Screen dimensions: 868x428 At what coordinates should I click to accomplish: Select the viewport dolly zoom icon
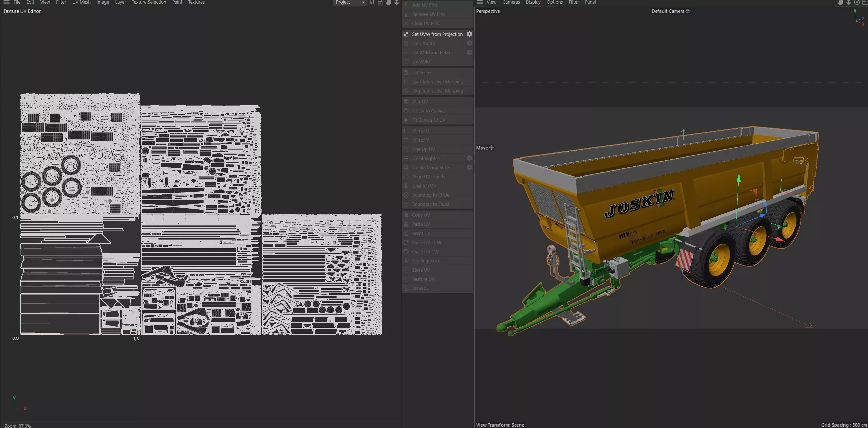(x=849, y=2)
